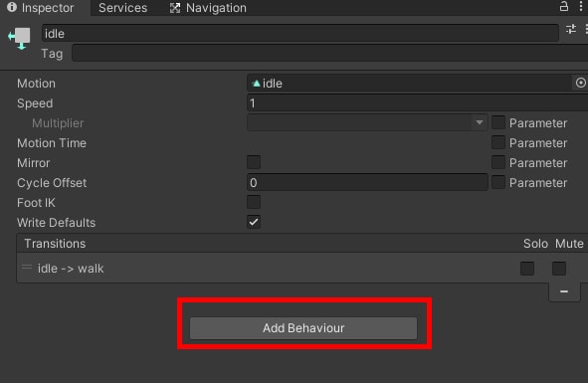Screen dimensions: 588x383
Task: Toggle the Mirror checkbox
Action: 254,162
